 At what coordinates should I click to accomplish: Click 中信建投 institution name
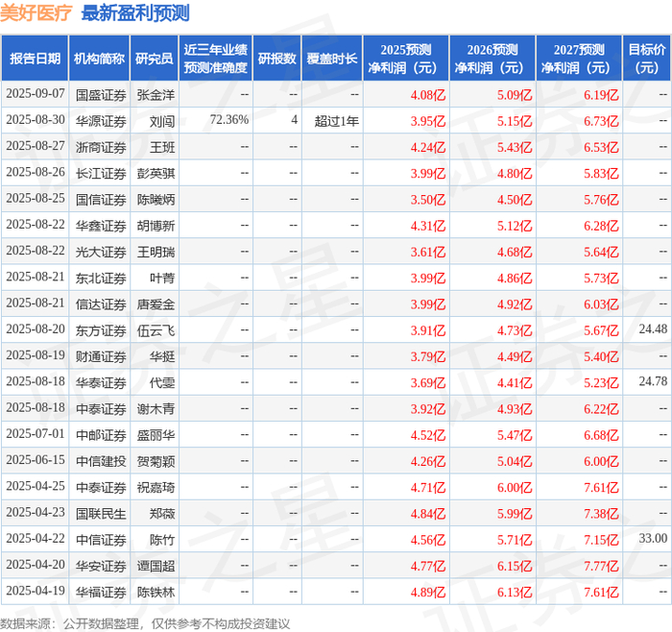pyautogui.click(x=101, y=461)
